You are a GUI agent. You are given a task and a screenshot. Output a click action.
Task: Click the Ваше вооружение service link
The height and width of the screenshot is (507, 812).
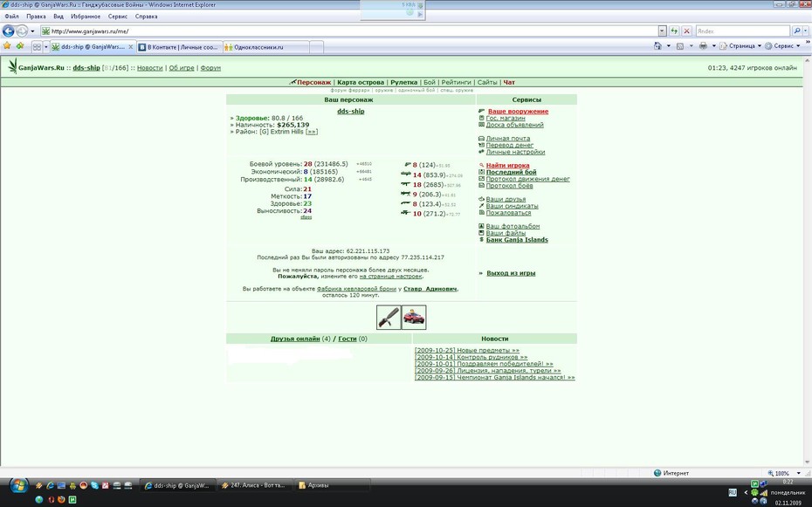pos(518,111)
